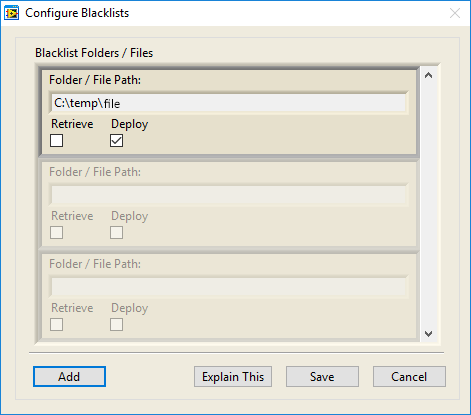This screenshot has height=415, width=471.
Task: Click the scroll up arrow of blacklist
Action: [x=429, y=75]
